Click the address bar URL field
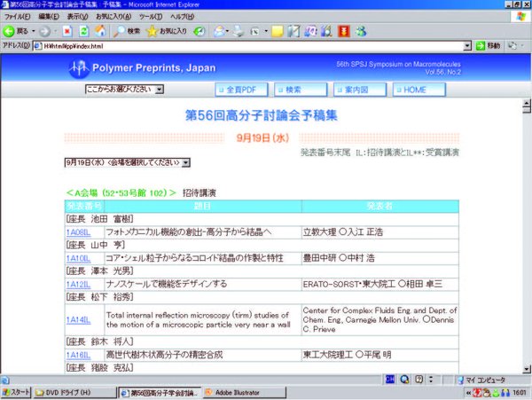The image size is (532, 400). click(x=248, y=45)
